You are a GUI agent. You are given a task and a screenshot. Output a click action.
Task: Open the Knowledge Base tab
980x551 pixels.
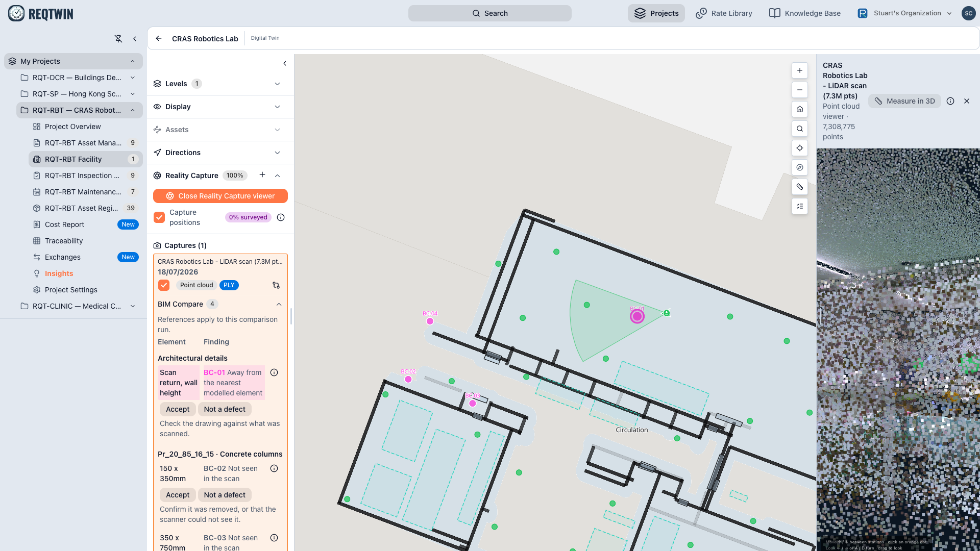[805, 13]
